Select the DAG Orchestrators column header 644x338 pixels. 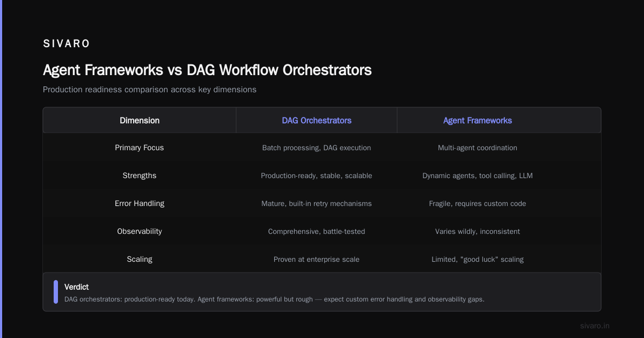click(x=317, y=121)
